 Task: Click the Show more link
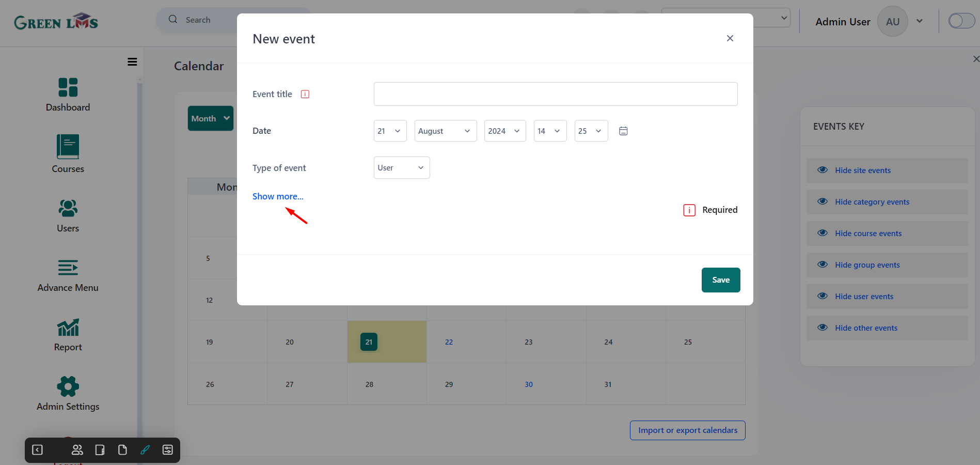[x=278, y=196]
